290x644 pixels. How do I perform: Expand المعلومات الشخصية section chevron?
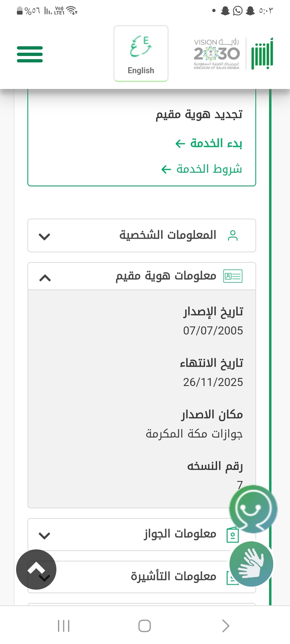point(44,236)
